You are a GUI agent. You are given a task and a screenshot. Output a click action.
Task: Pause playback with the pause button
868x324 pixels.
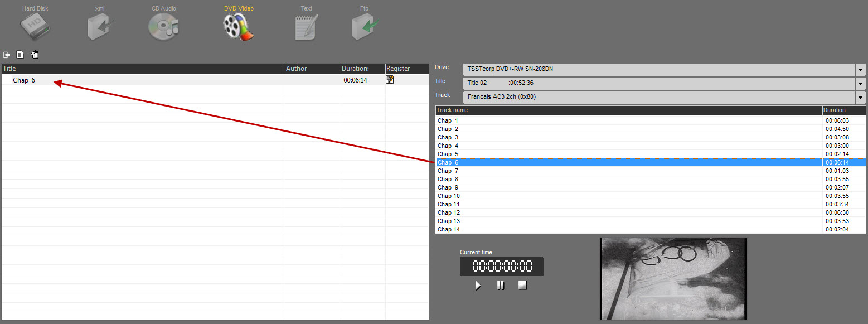coord(501,286)
